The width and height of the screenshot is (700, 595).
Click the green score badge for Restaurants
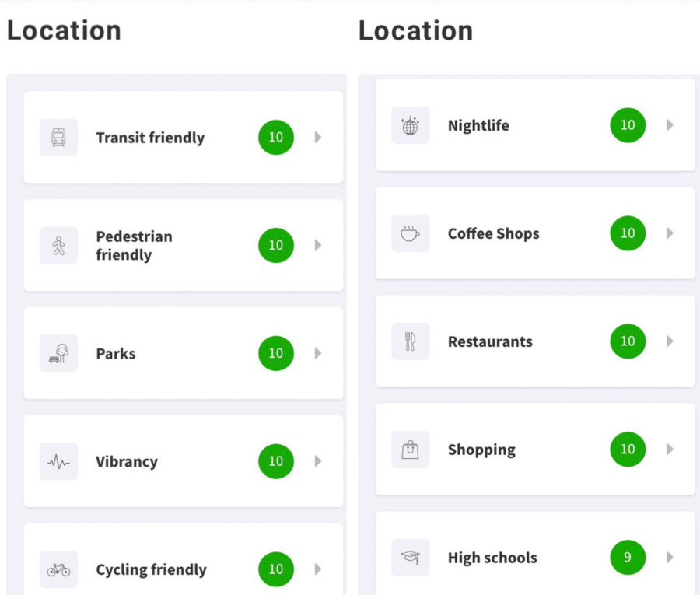click(x=628, y=341)
